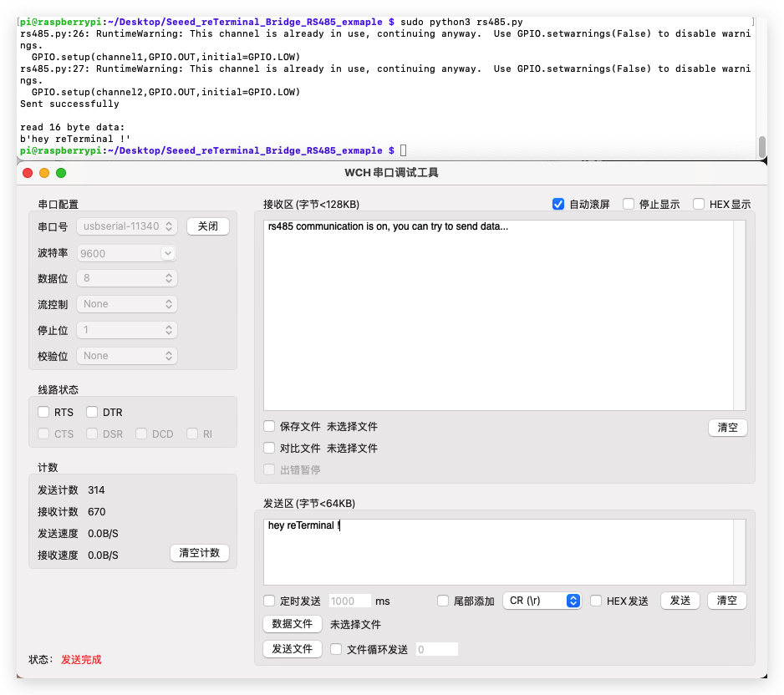Open the 数据位 data bits dropdown
Image resolution: width=784 pixels, height=695 pixels.
tap(127, 278)
